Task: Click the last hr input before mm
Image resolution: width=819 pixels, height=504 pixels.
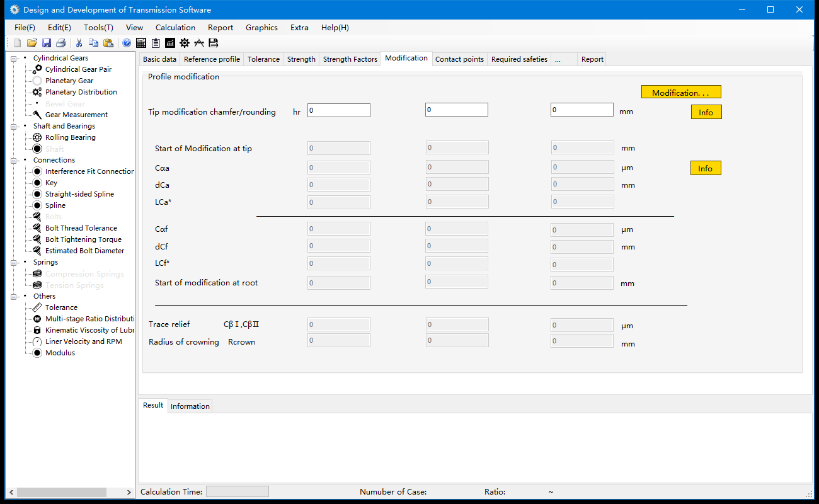Action: 582,110
